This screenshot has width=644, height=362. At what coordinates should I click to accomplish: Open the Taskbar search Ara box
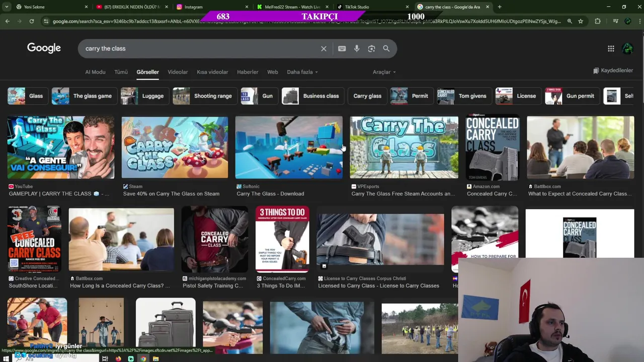click(x=55, y=358)
